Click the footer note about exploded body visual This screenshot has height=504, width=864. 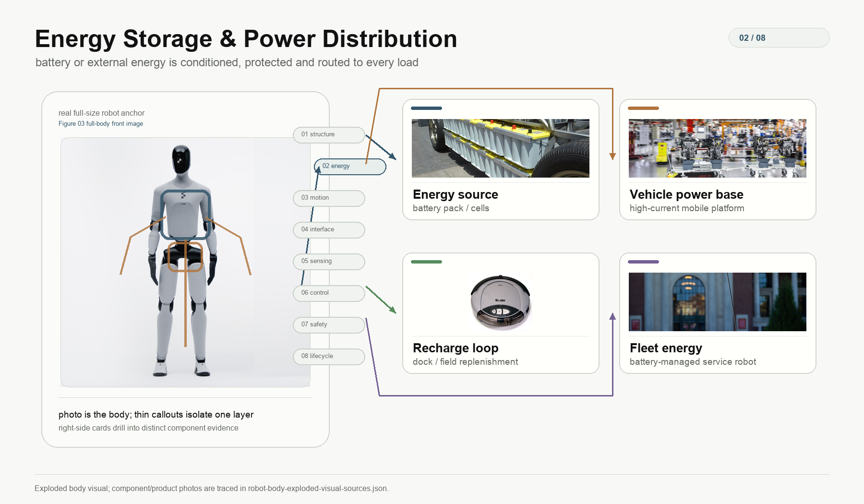pos(212,489)
